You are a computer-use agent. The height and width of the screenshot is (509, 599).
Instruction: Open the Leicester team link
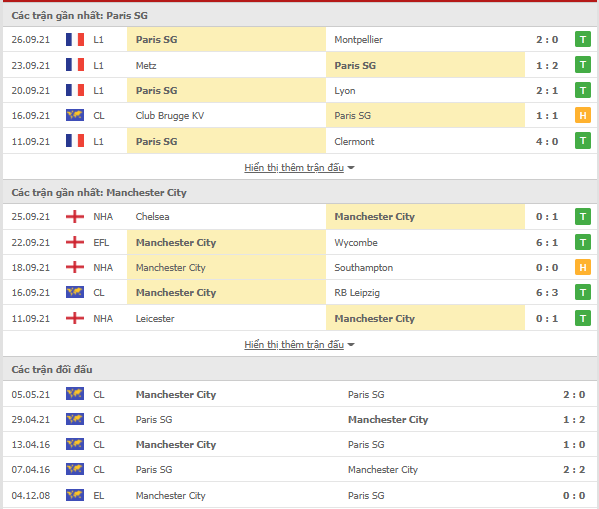[x=155, y=318]
